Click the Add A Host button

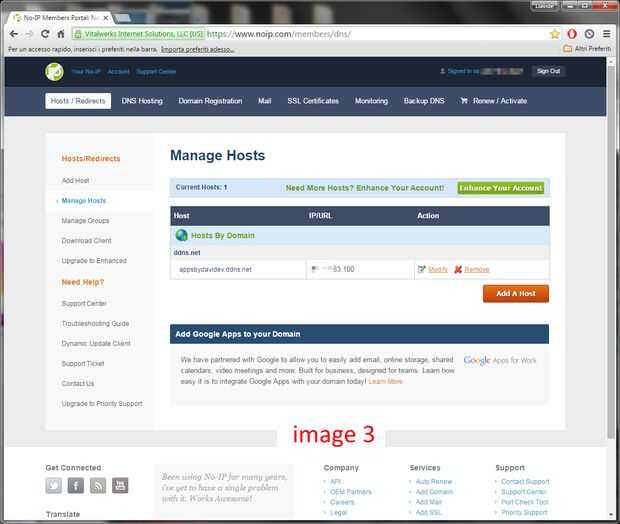[x=516, y=293]
